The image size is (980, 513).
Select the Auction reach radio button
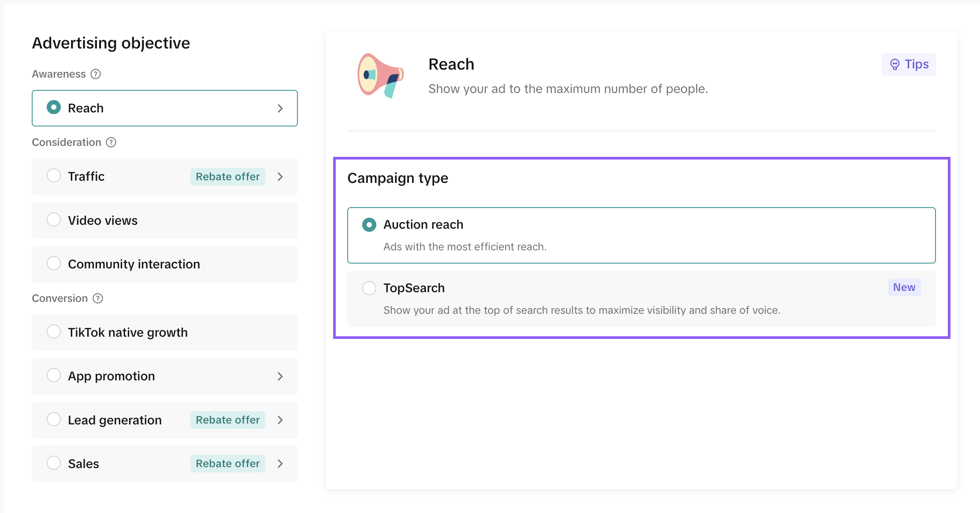point(369,225)
